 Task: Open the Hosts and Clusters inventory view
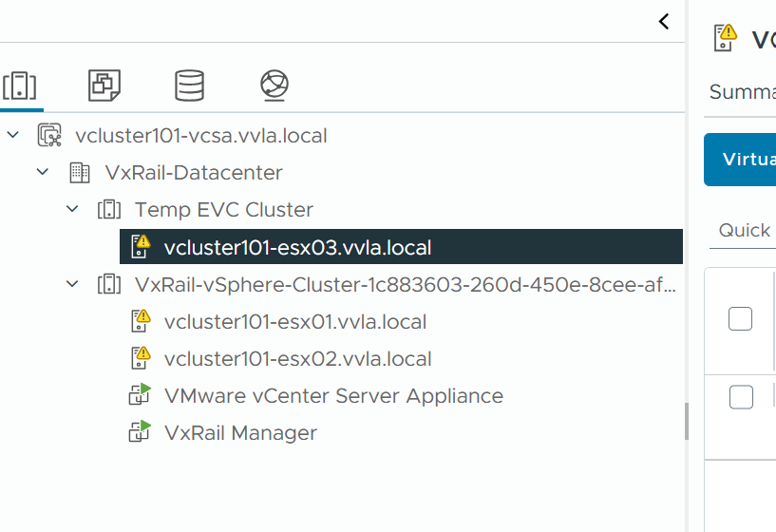coord(21,85)
